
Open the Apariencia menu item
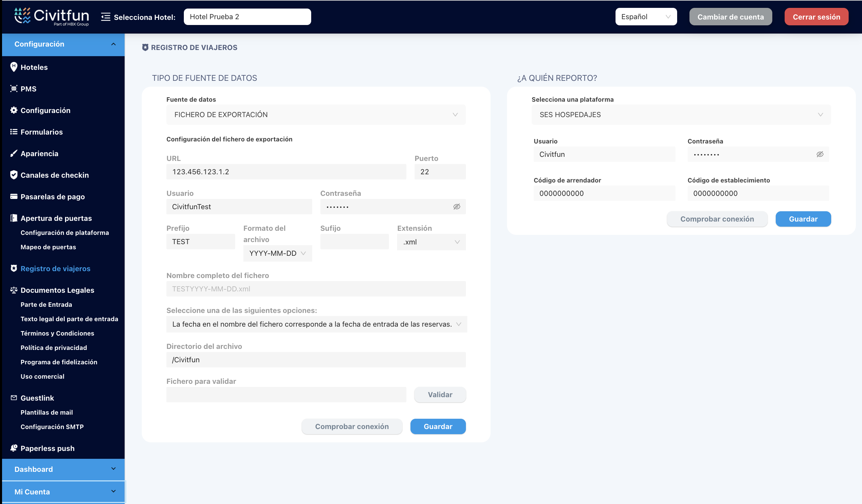coord(39,154)
